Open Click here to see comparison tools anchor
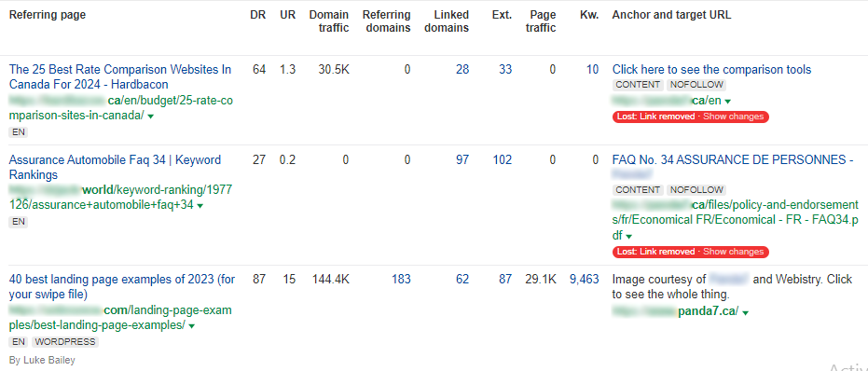The image size is (868, 371). 711,69
